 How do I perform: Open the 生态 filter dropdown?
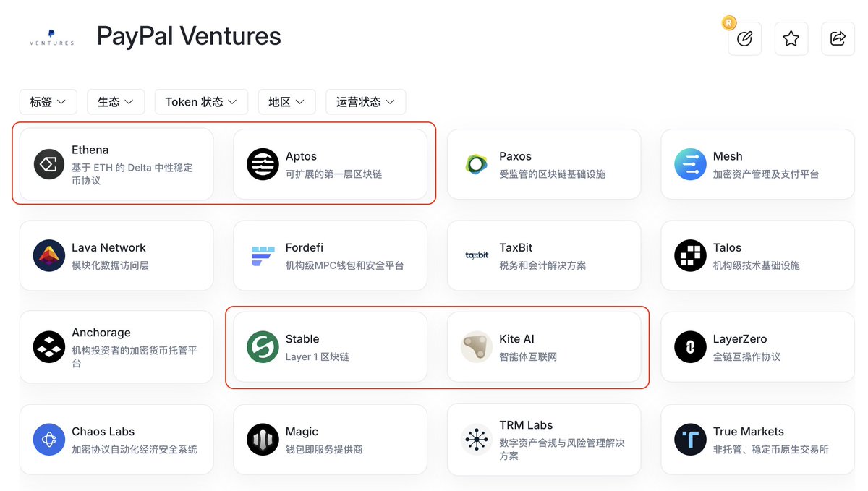[116, 102]
